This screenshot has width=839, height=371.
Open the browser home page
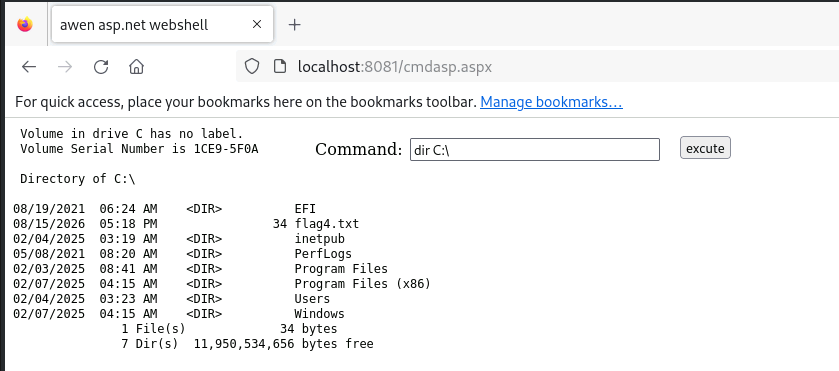[136, 66]
